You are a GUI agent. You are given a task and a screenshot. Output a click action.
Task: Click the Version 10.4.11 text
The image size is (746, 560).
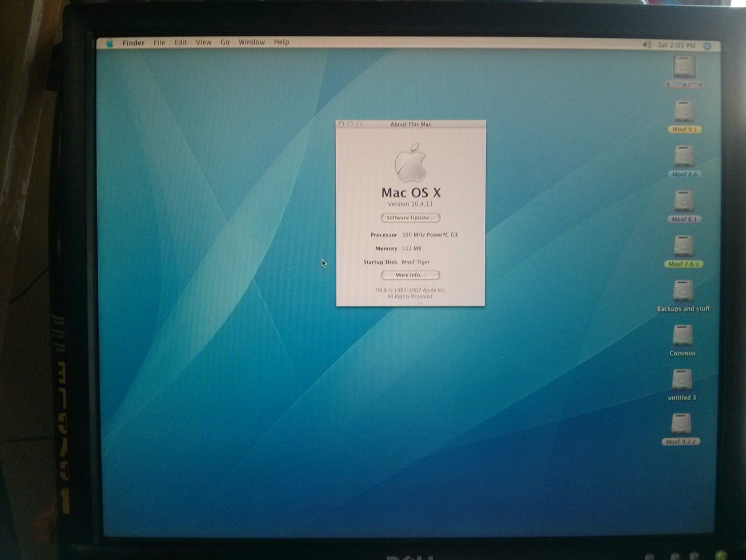point(410,204)
